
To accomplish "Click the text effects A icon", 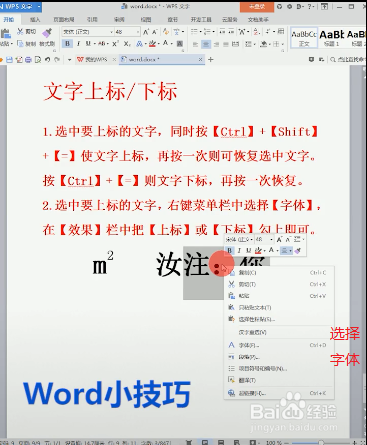I will (x=139, y=44).
